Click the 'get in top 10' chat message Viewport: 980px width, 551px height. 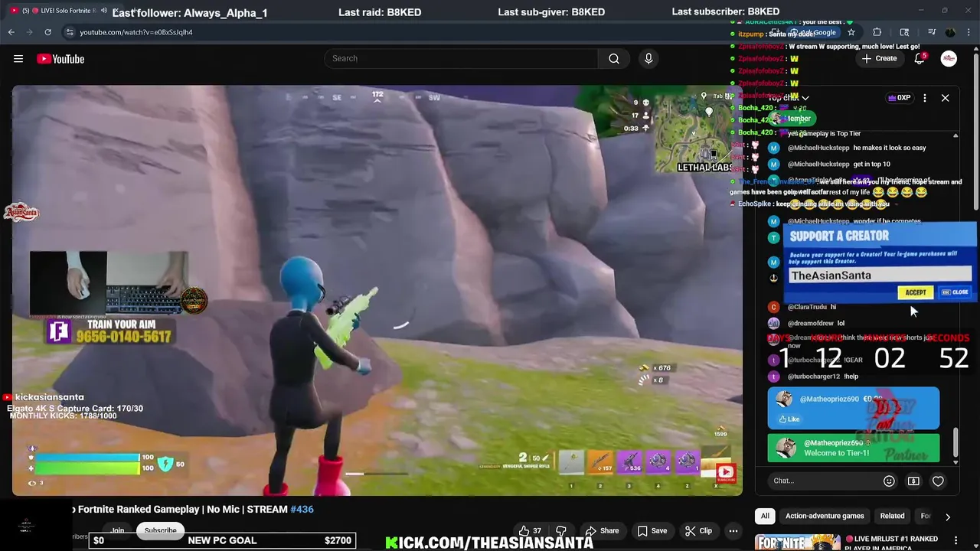873,164
